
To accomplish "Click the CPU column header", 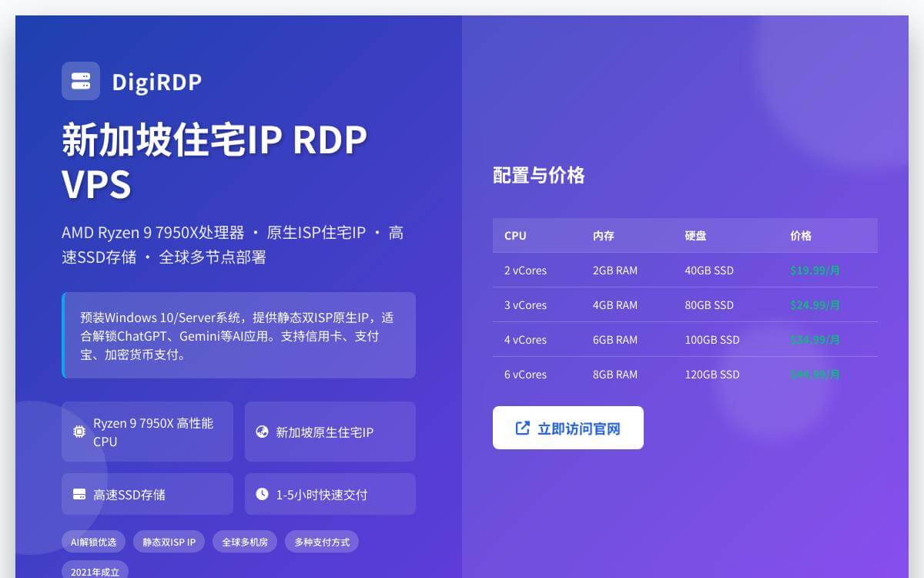I will pyautogui.click(x=514, y=236).
